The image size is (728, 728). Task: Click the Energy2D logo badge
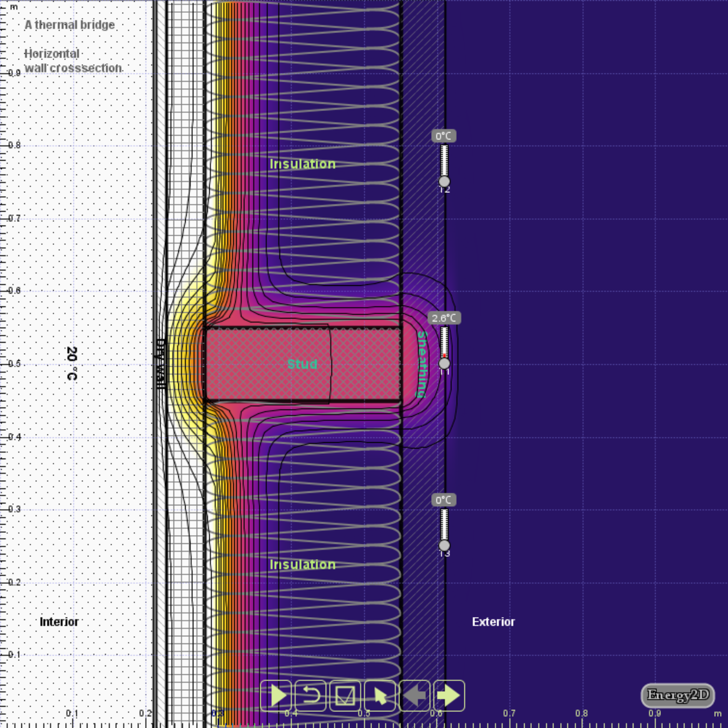(x=678, y=695)
